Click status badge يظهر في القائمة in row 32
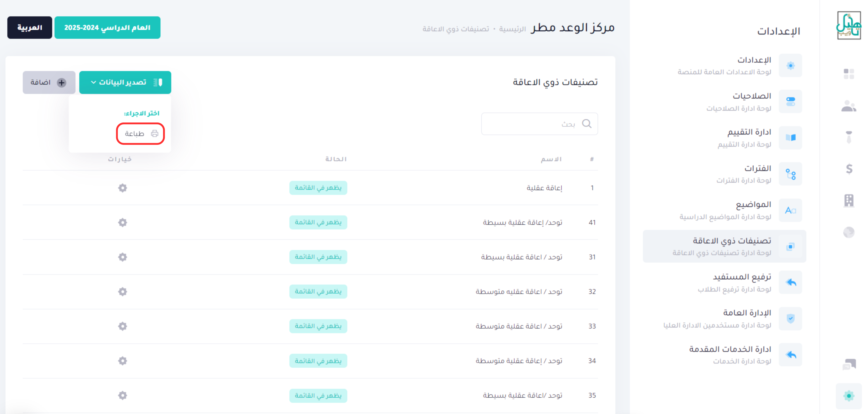868x414 pixels. [318, 291]
